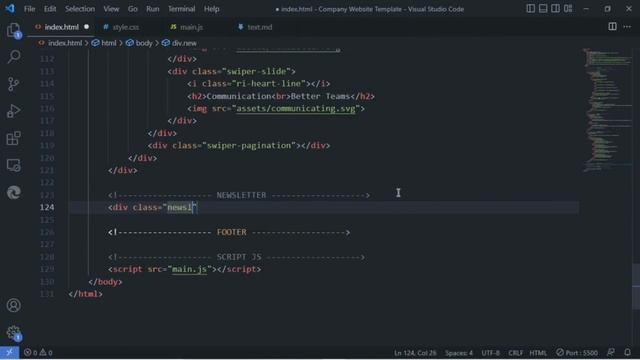Change encoding via UTF-8

pyautogui.click(x=490, y=353)
